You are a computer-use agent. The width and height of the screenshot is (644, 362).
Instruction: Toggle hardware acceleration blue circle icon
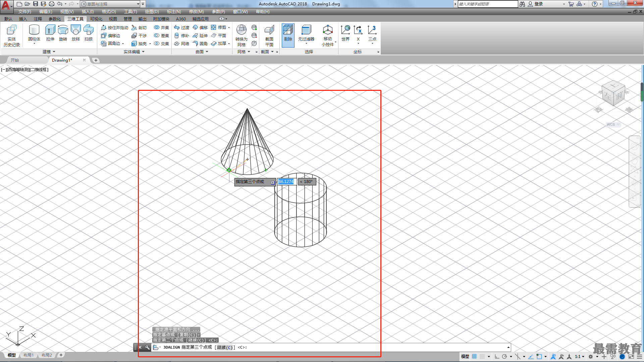(622, 356)
